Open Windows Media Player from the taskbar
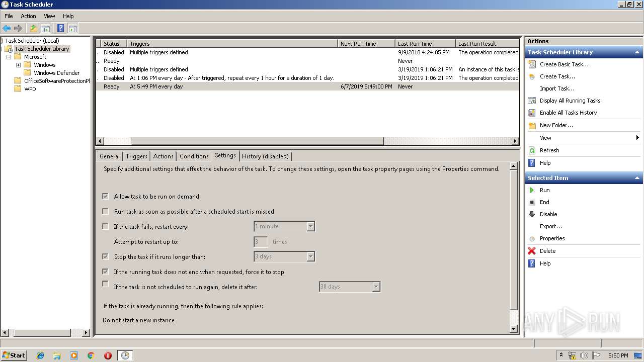The height and width of the screenshot is (362, 644). [x=74, y=355]
